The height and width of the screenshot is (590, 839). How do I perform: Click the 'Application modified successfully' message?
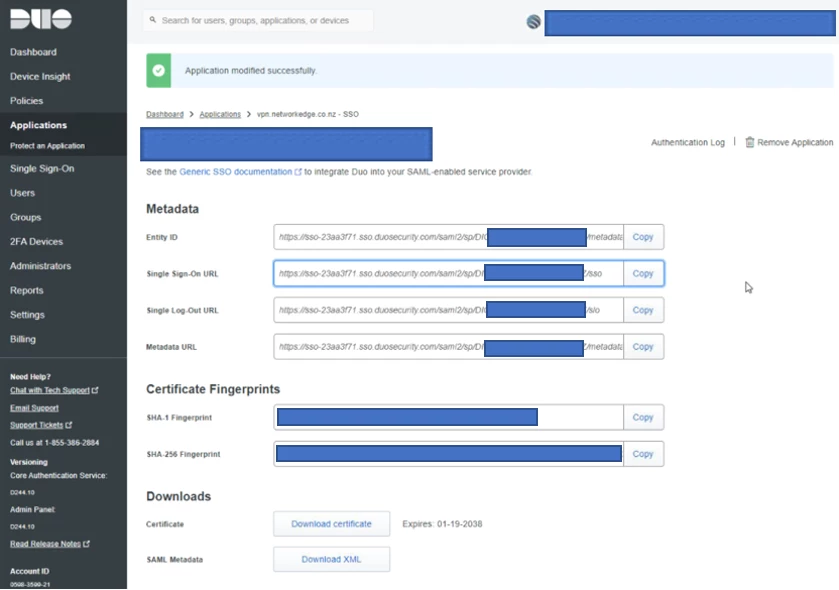251,71
